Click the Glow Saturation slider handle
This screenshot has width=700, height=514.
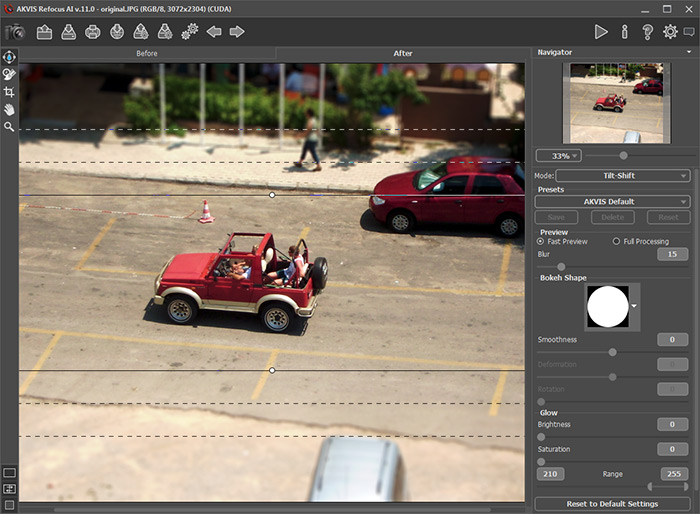pyautogui.click(x=541, y=462)
